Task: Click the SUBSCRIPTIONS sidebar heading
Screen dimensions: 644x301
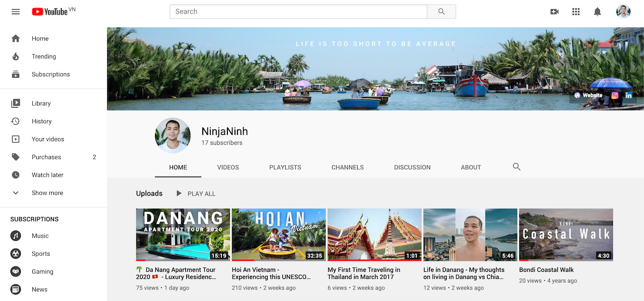Action: coord(35,219)
